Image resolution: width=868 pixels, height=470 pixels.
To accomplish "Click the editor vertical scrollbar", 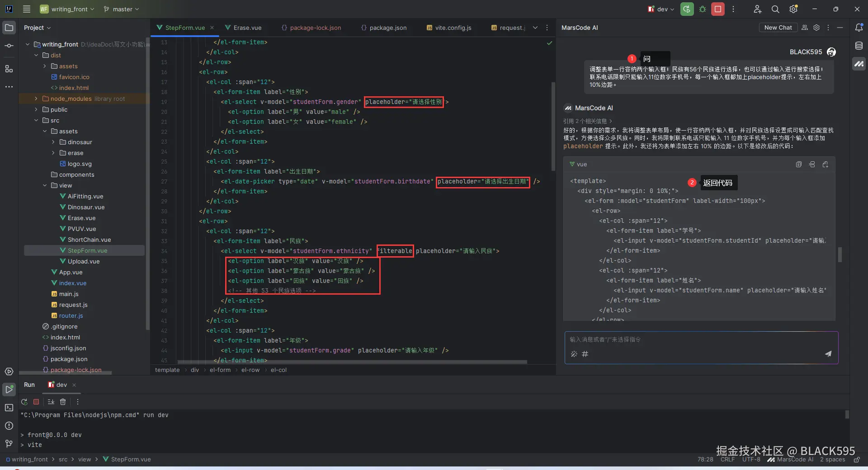I will click(x=553, y=127).
